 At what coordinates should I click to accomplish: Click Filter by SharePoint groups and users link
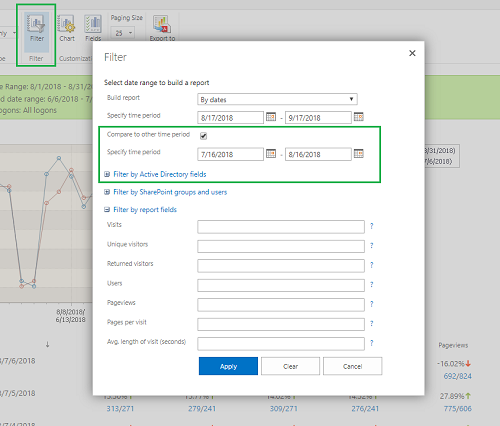pyautogui.click(x=170, y=192)
